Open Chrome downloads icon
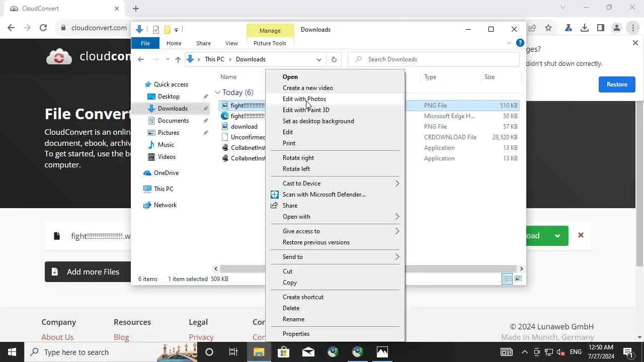This screenshot has width=644, height=362. [x=585, y=28]
